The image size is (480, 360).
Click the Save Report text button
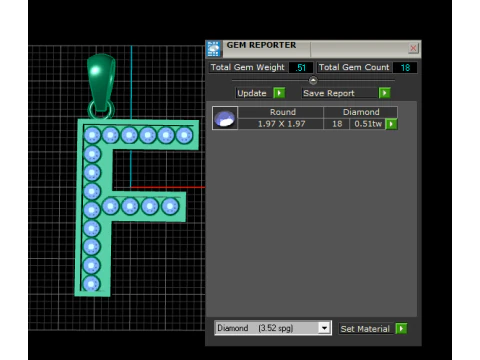pyautogui.click(x=338, y=93)
